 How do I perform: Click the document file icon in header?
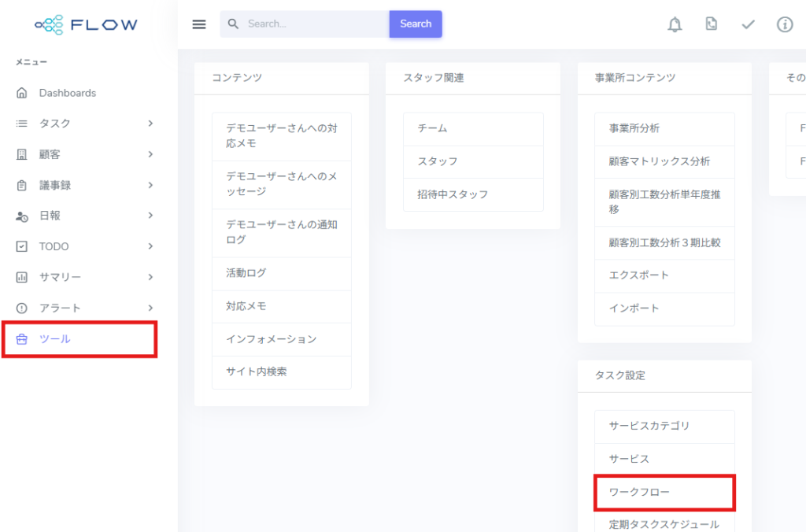pyautogui.click(x=712, y=24)
